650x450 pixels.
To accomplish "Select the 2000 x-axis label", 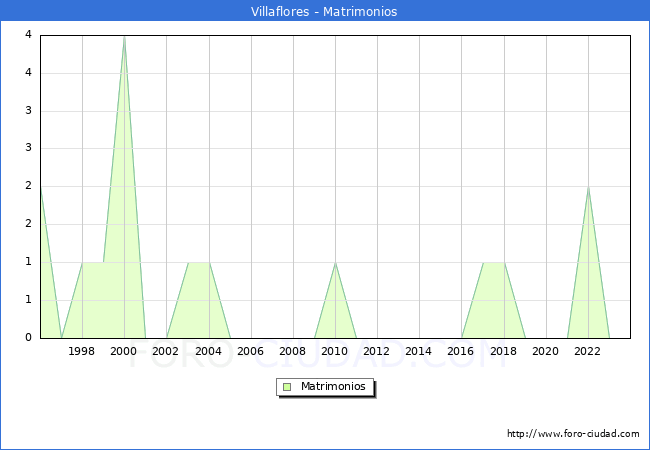I will (124, 351).
